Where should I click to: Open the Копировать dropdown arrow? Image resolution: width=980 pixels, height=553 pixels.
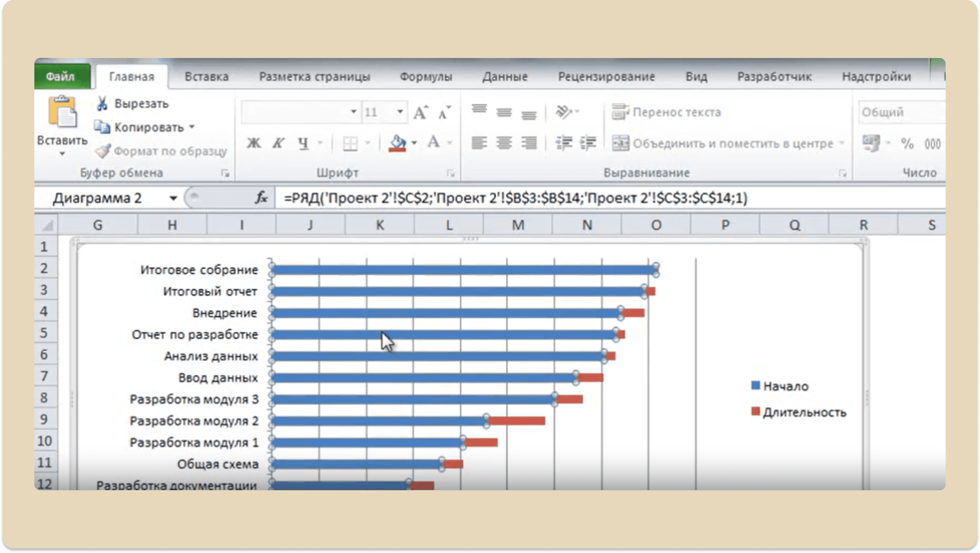[x=192, y=127]
